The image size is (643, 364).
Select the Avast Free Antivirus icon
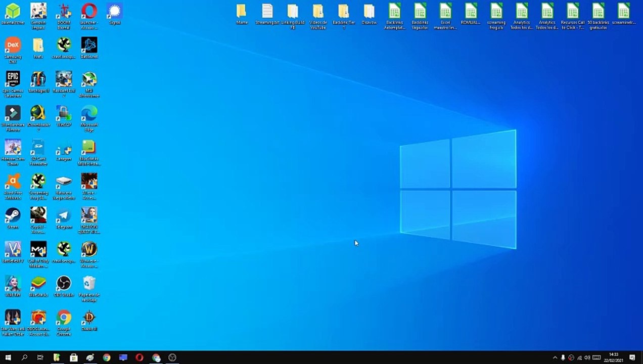pyautogui.click(x=13, y=186)
